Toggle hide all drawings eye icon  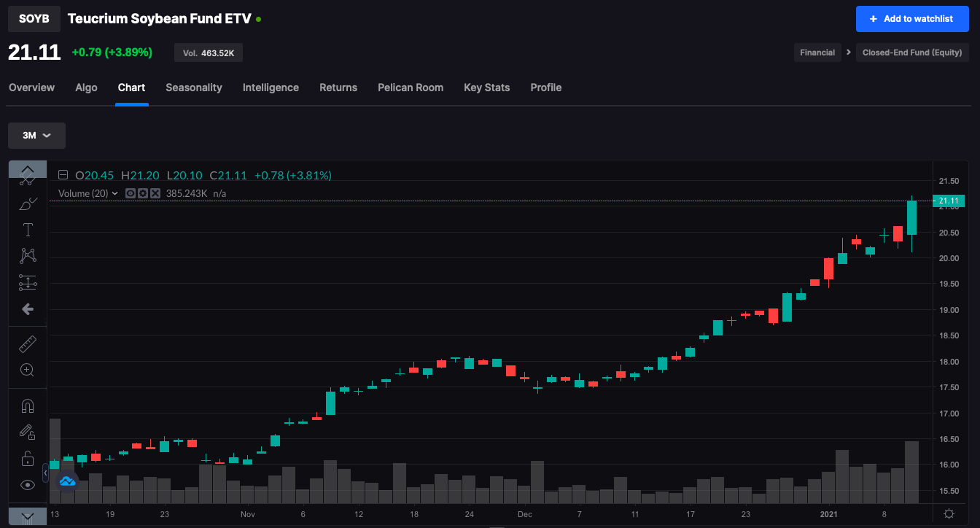[28, 485]
